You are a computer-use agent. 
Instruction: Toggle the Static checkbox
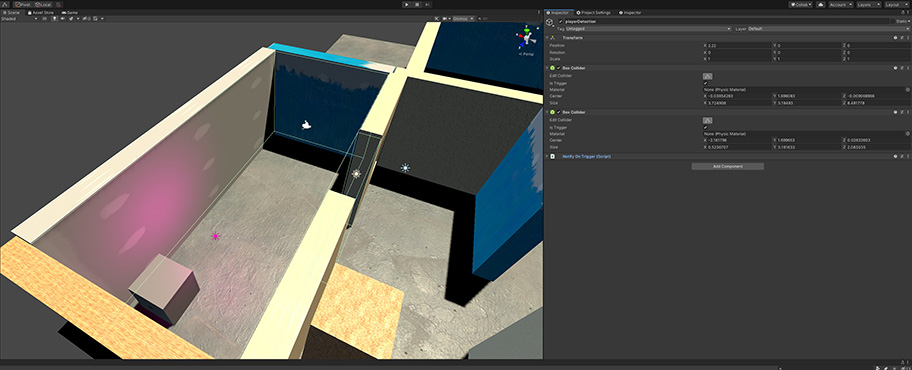[x=893, y=22]
